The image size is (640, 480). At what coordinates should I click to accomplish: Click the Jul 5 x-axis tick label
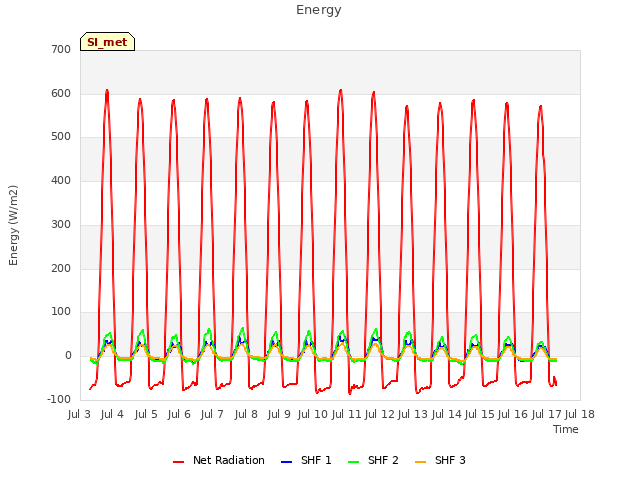[x=146, y=414]
